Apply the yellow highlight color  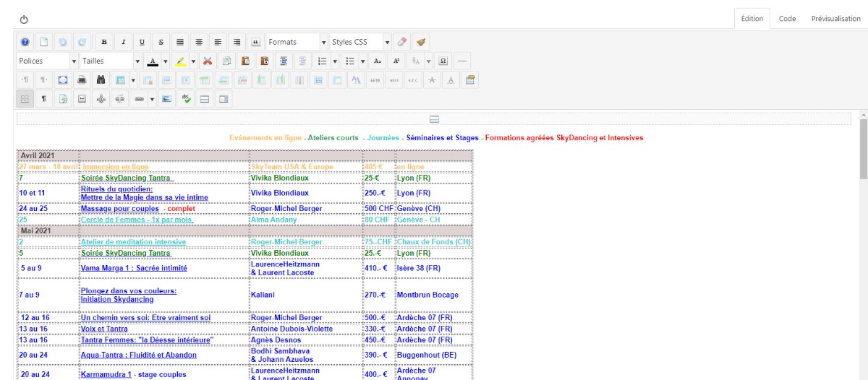coord(179,61)
